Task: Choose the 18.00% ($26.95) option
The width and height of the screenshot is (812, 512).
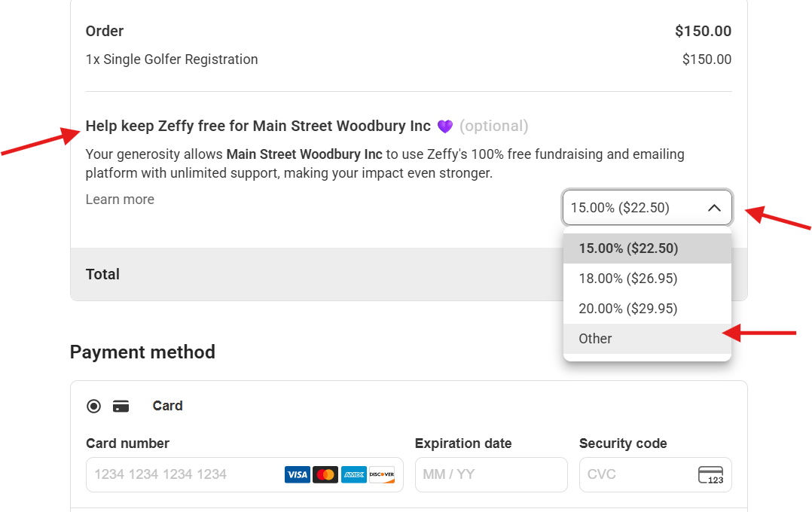Action: coord(647,279)
